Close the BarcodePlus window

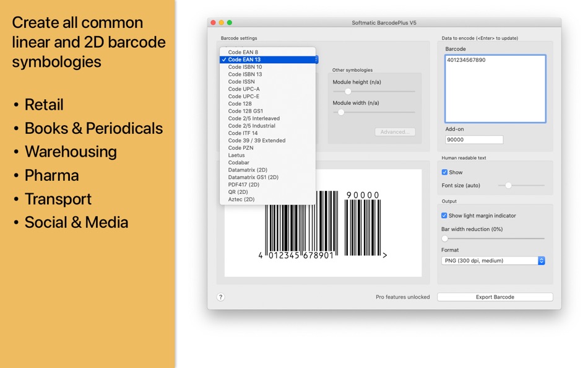[214, 23]
